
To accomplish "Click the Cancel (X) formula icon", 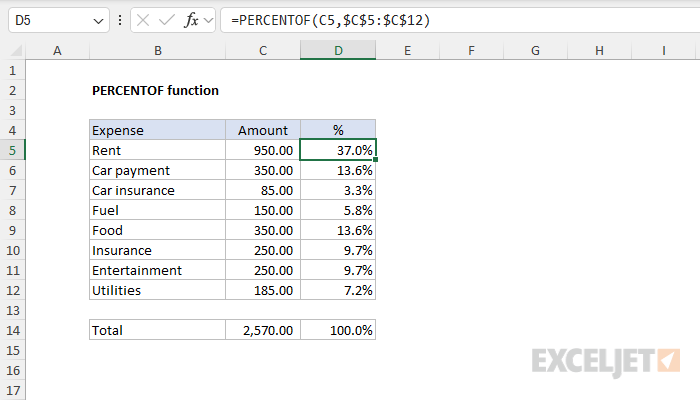I will tap(143, 20).
